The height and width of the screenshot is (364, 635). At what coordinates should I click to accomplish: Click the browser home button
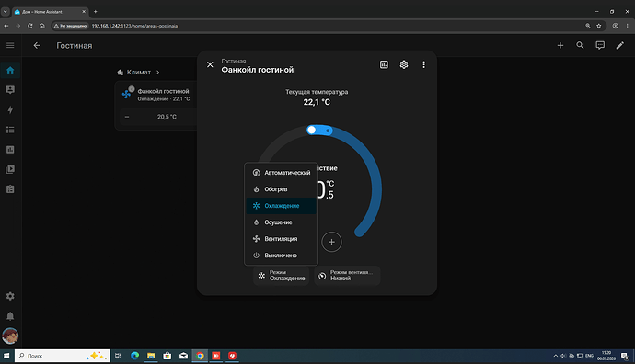click(42, 26)
